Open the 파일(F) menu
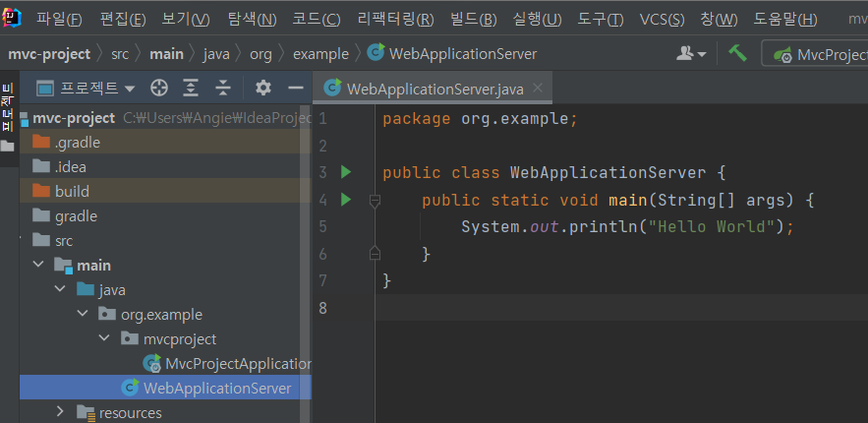 click(x=59, y=20)
